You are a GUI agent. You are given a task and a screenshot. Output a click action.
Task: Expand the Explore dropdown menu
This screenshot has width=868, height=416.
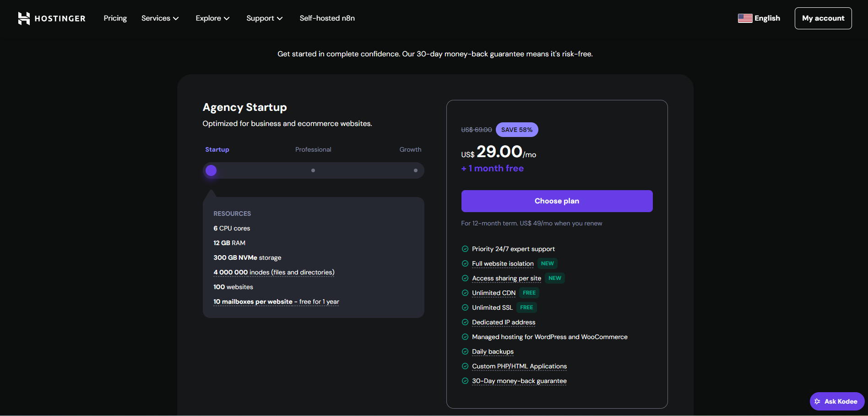point(212,18)
